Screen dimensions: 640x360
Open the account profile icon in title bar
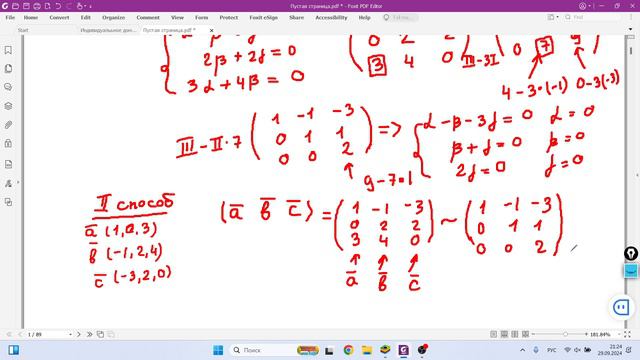582,6
